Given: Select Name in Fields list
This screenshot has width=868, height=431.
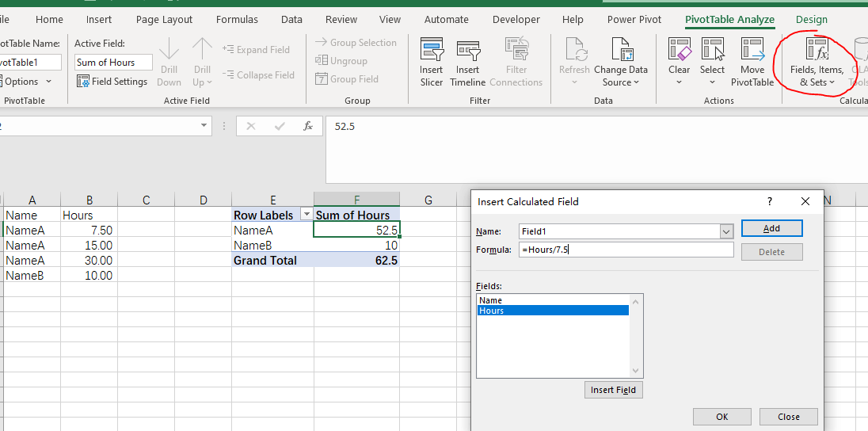Looking at the screenshot, I should click(x=553, y=300).
